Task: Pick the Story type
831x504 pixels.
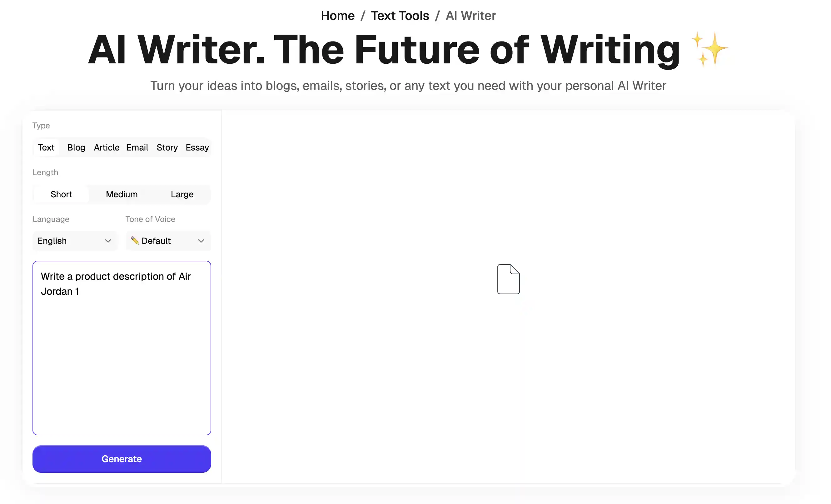Action: (x=167, y=147)
